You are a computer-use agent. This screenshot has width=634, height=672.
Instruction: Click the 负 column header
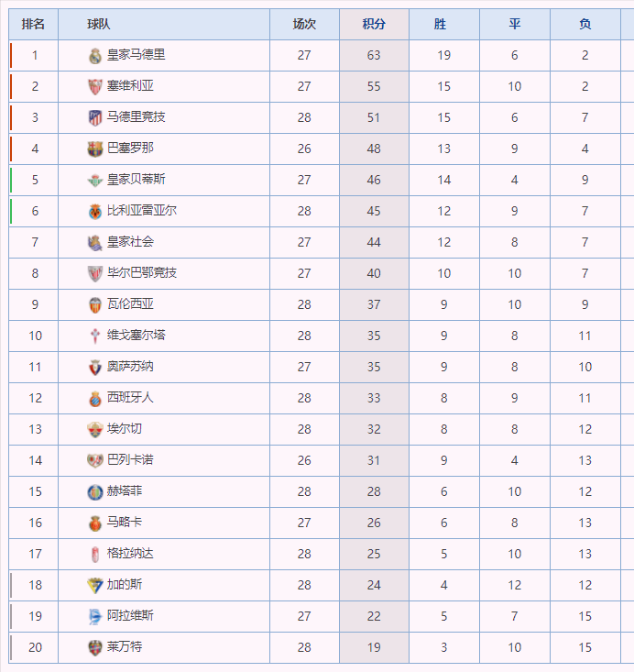(585, 25)
